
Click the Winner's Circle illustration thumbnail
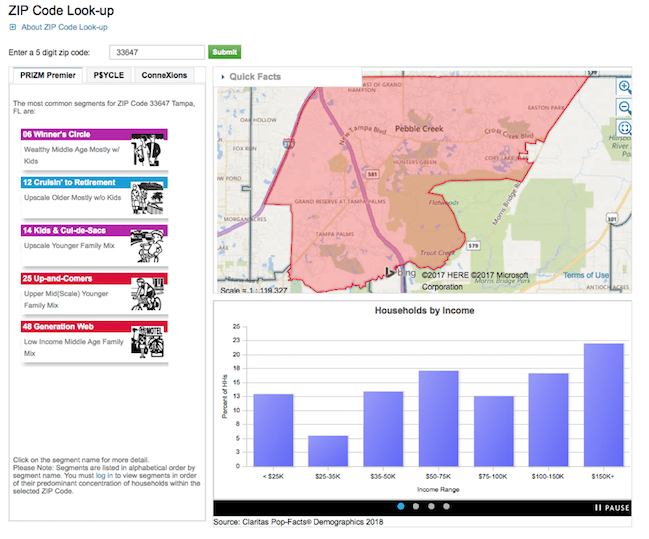pyautogui.click(x=147, y=150)
